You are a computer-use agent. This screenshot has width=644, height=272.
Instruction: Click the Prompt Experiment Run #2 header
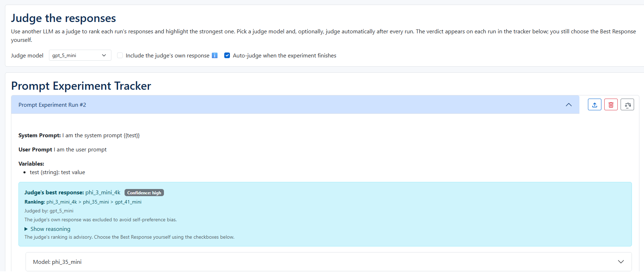point(295,105)
